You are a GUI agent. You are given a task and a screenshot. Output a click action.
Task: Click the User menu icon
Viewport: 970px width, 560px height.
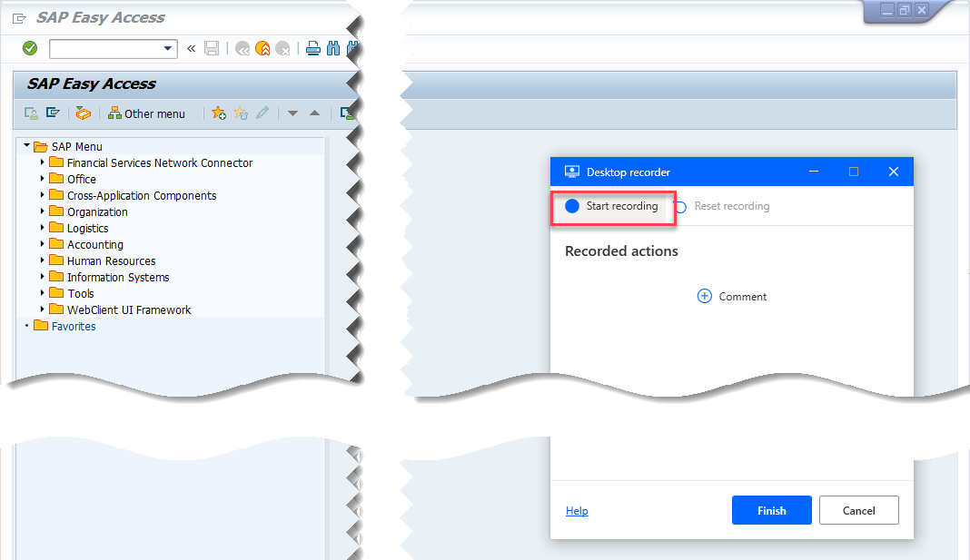coord(30,113)
